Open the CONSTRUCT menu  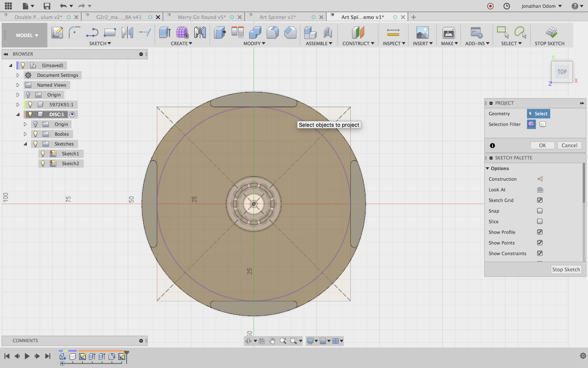[x=358, y=43]
